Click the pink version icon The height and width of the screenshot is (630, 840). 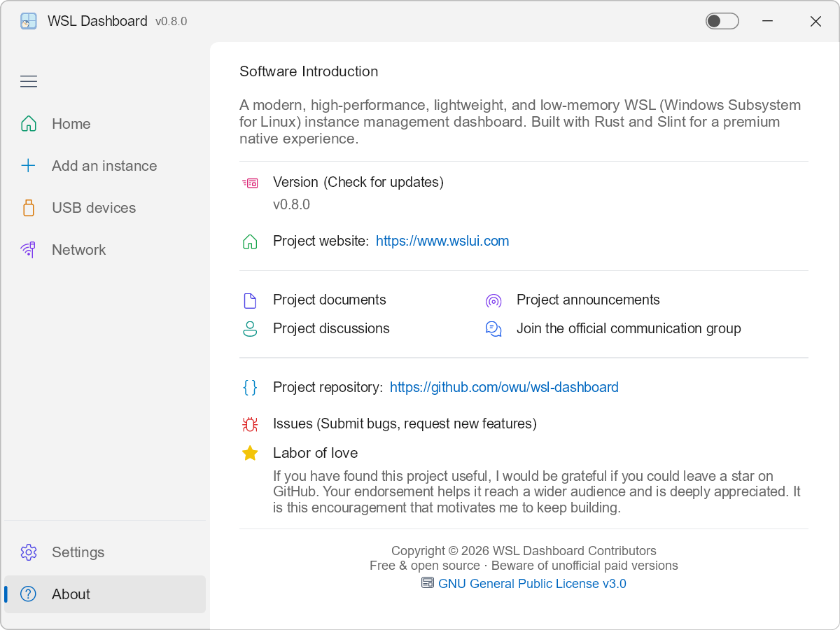click(250, 183)
